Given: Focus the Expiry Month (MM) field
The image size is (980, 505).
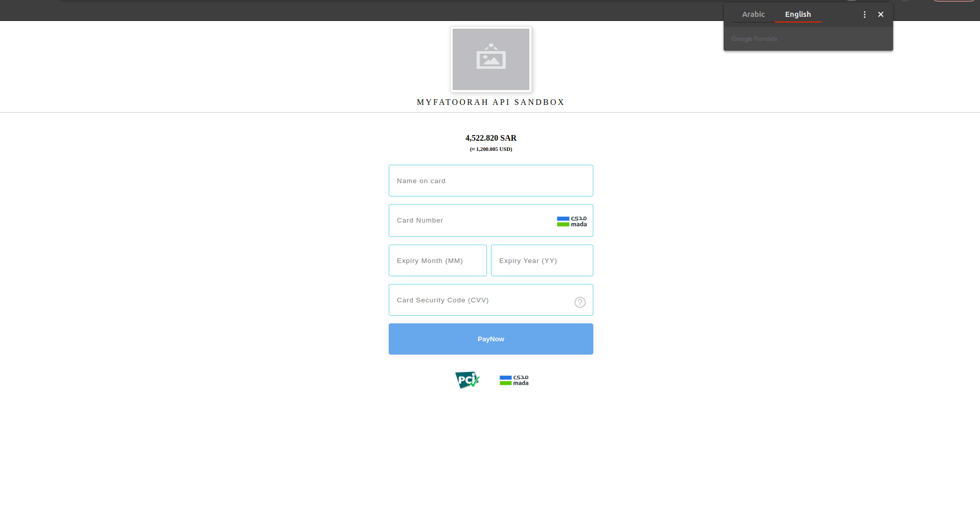Looking at the screenshot, I should coord(438,260).
